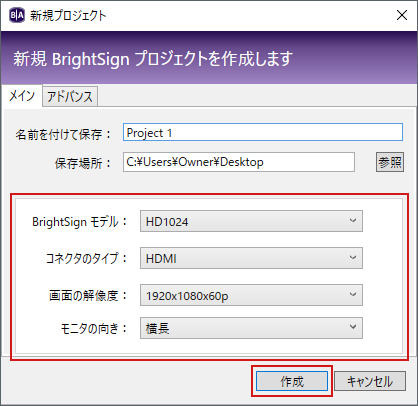Screen dimensions: 418x406
Task: Click the purple header banner heading
Action: tap(153, 59)
